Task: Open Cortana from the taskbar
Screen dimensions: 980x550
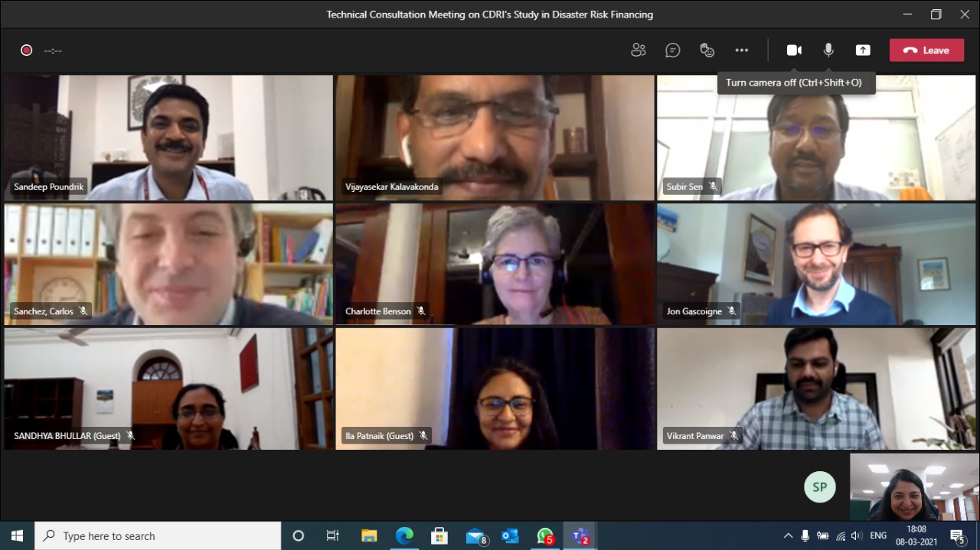Action: (299, 535)
